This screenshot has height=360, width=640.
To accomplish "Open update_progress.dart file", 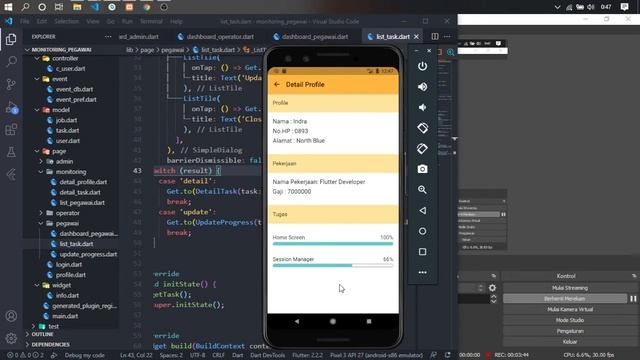I will pos(88,254).
